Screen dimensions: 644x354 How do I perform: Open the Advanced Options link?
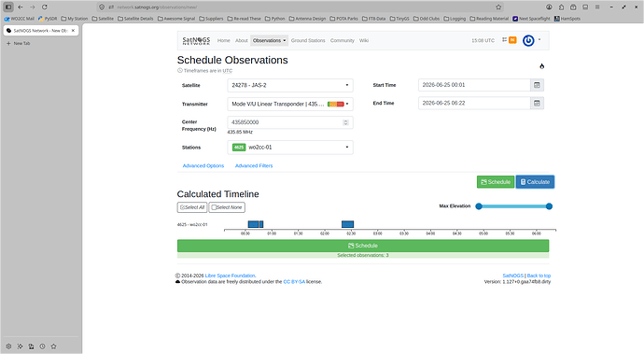(203, 165)
